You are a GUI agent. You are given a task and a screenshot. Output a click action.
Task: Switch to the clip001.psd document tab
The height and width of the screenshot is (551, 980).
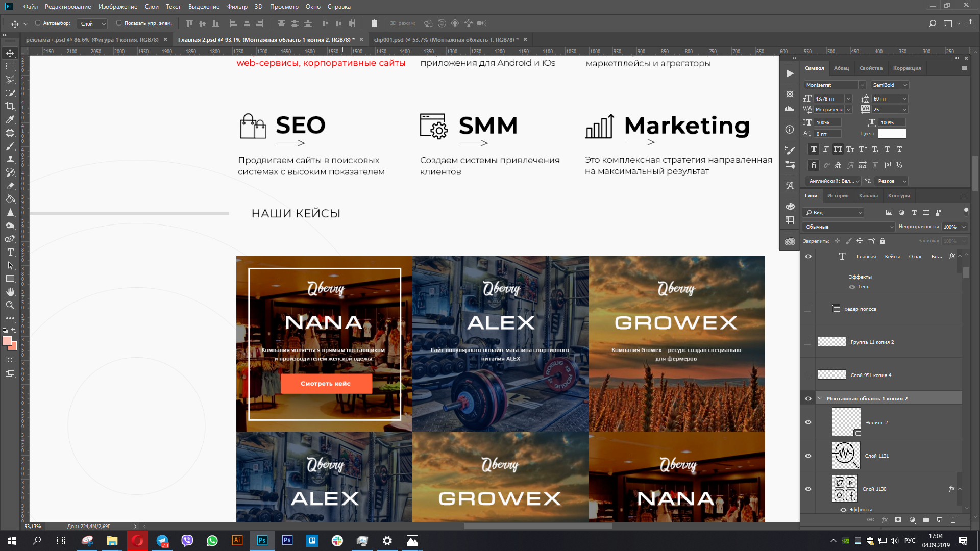pyautogui.click(x=446, y=40)
